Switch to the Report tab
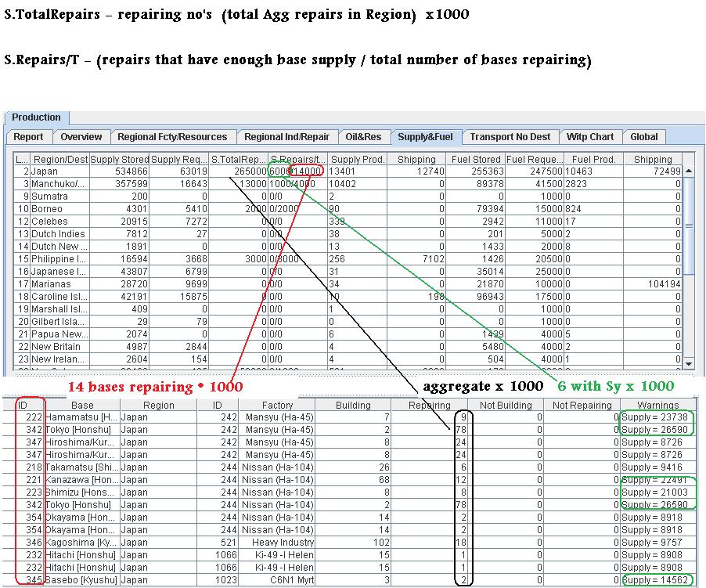The image size is (706, 588). tap(28, 137)
